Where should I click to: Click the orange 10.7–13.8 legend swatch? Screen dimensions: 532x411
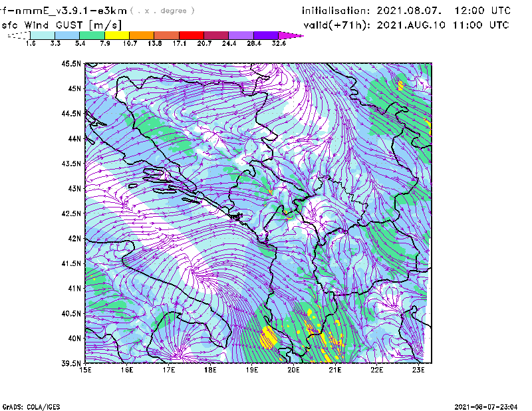(142, 35)
